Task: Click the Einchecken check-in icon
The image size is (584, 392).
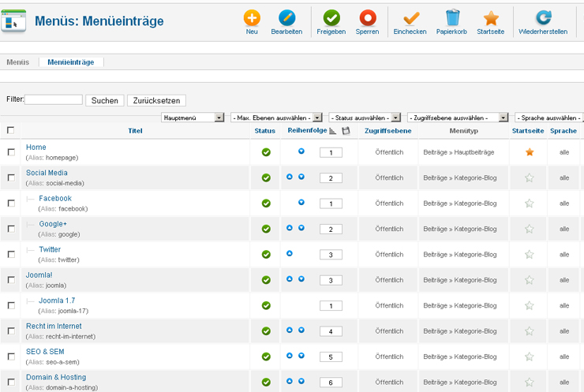Action: point(410,19)
